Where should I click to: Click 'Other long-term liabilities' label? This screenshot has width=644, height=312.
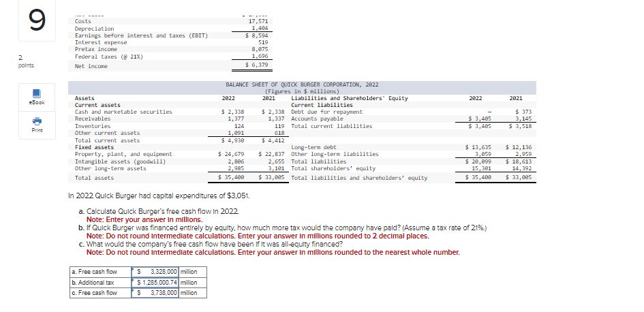(335, 154)
